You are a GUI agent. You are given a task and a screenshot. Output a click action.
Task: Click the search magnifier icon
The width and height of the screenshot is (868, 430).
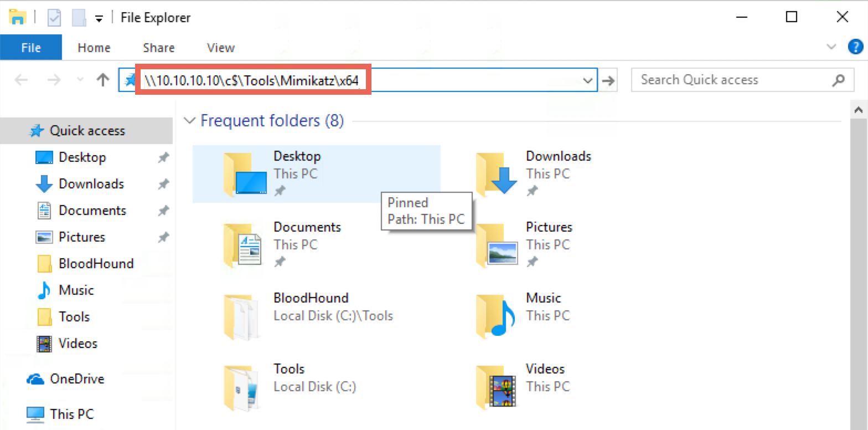[838, 80]
